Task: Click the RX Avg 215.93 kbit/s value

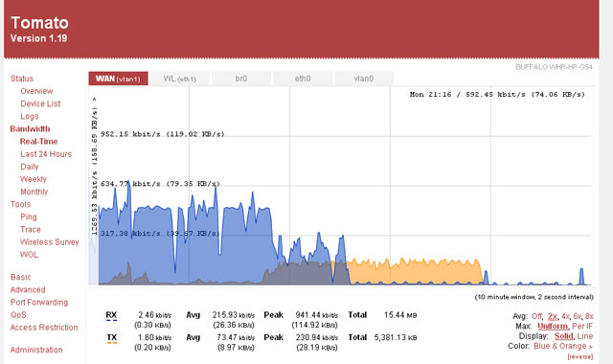Action: click(234, 315)
